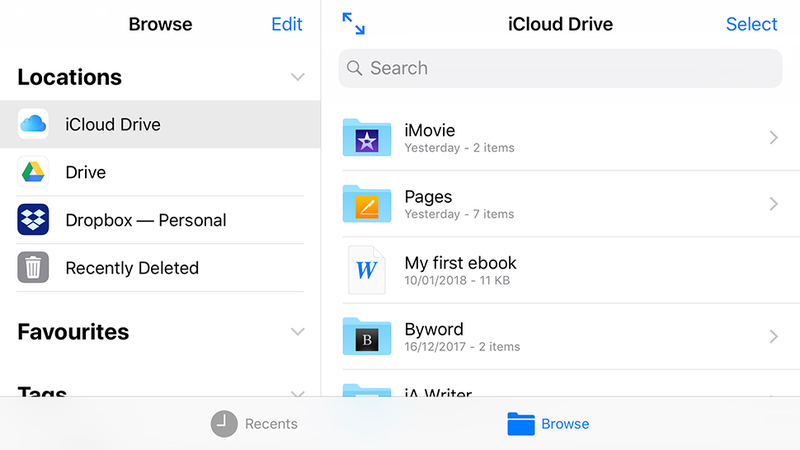Click '10/01/2018 - 11 KB' file details
This screenshot has width=800, height=450.
pyautogui.click(x=457, y=281)
